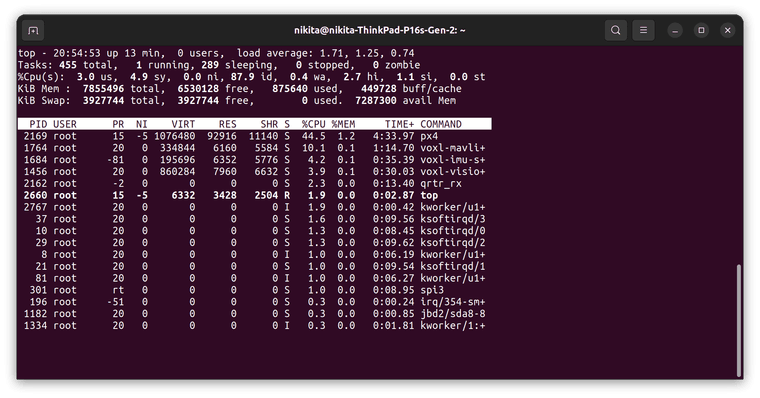Click PID 2169 in process list
760x398 pixels.
35,136
